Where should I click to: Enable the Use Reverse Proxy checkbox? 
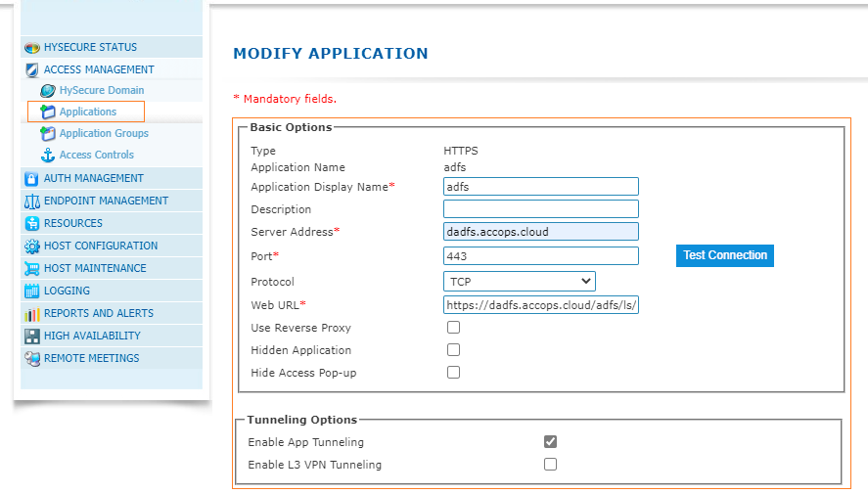point(453,328)
